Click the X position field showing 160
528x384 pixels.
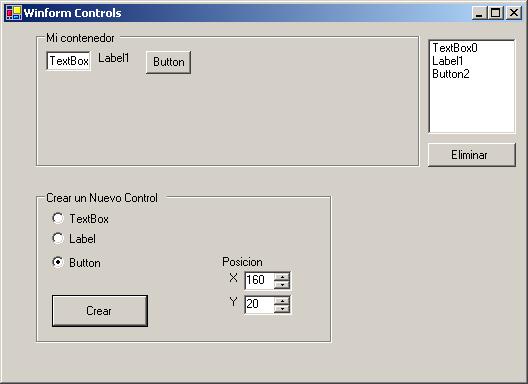[259, 280]
